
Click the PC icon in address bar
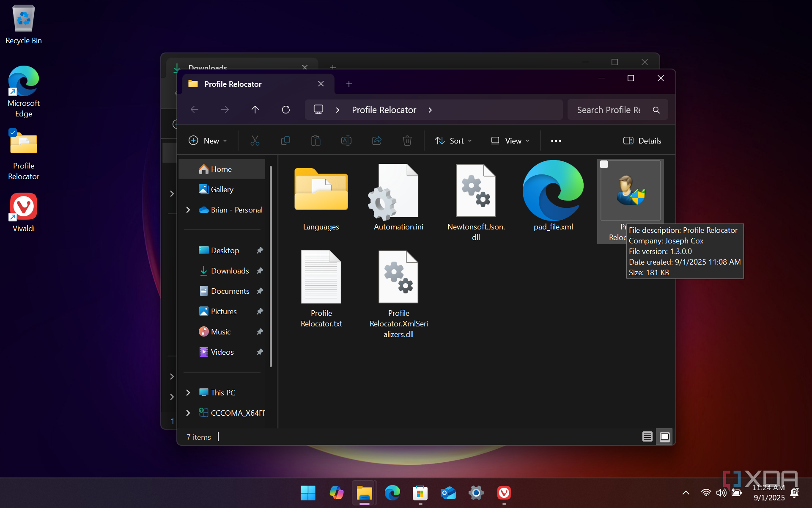pyautogui.click(x=318, y=110)
